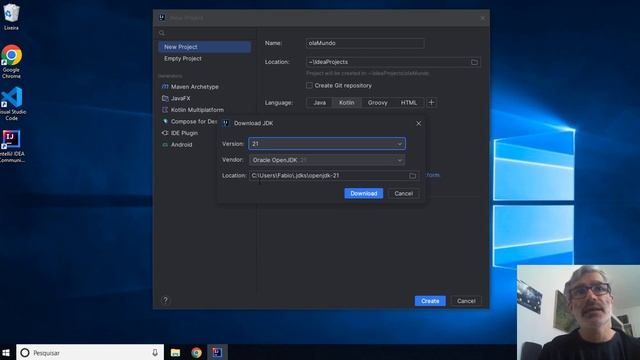The image size is (640, 360).
Task: Click the Windows Start button
Action: [6, 352]
